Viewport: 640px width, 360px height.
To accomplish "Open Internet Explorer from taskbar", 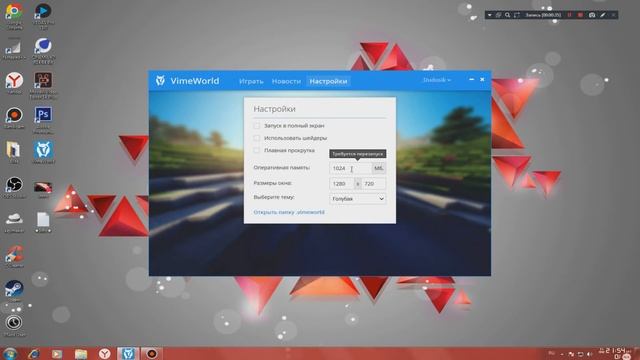I will tap(34, 354).
